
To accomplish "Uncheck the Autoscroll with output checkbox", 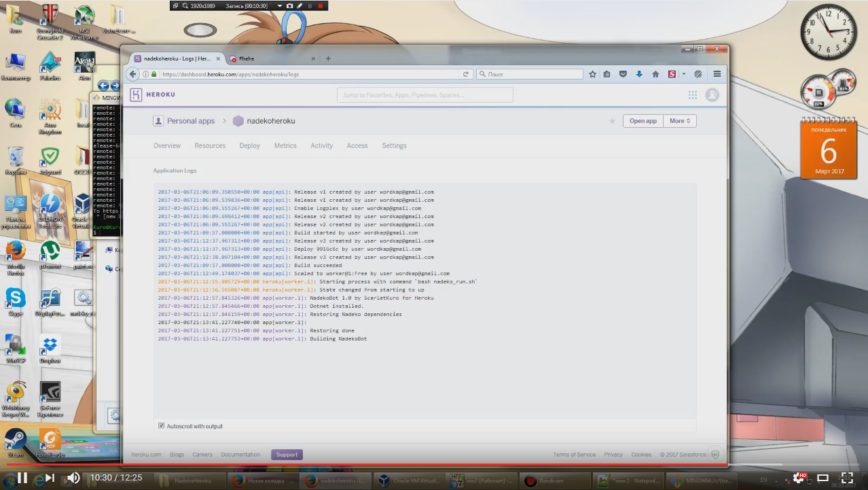I will (x=161, y=425).
